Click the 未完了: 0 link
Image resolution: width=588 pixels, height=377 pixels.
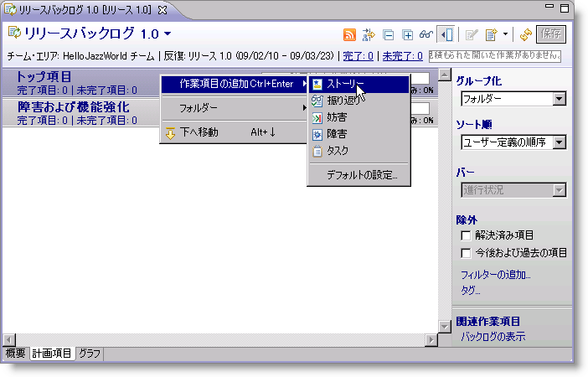402,56
